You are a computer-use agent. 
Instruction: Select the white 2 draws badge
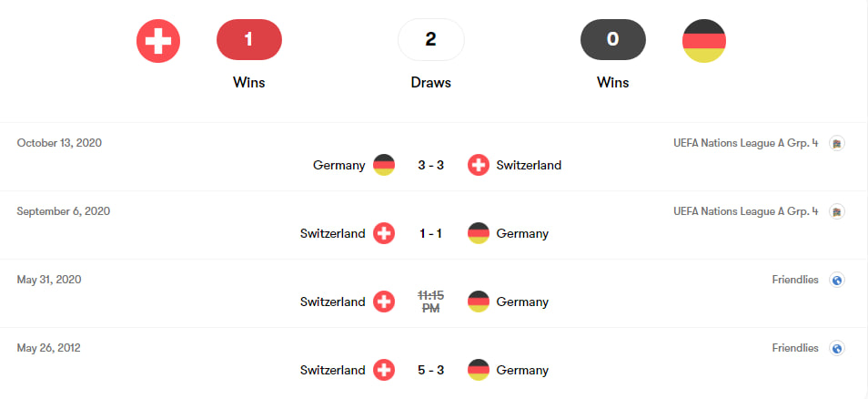tap(430, 39)
